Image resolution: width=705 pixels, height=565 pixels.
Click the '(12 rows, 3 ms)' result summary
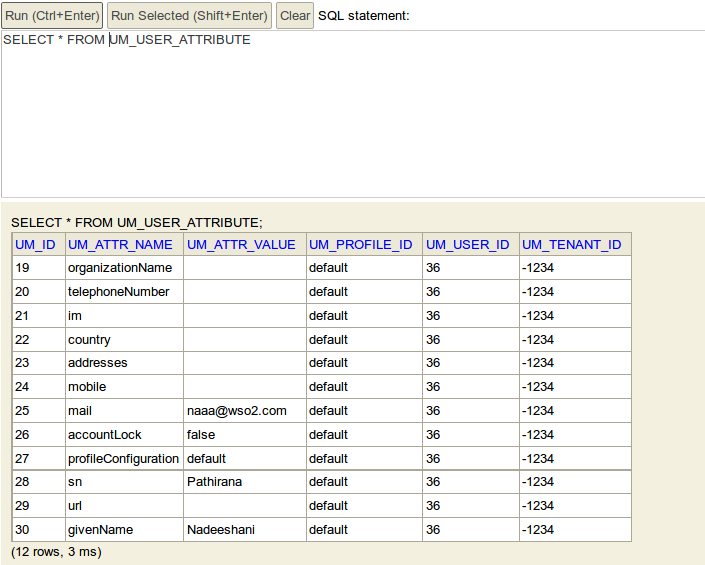(56, 552)
